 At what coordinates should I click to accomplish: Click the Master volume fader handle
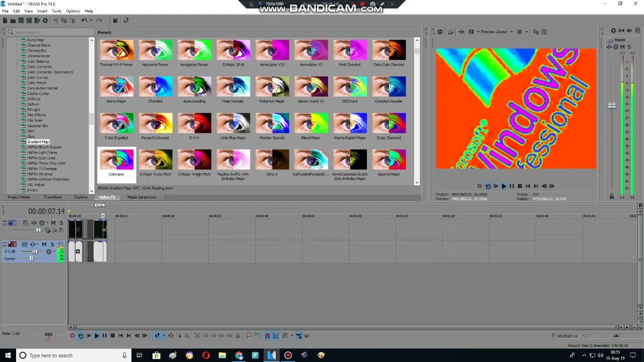[x=612, y=106]
